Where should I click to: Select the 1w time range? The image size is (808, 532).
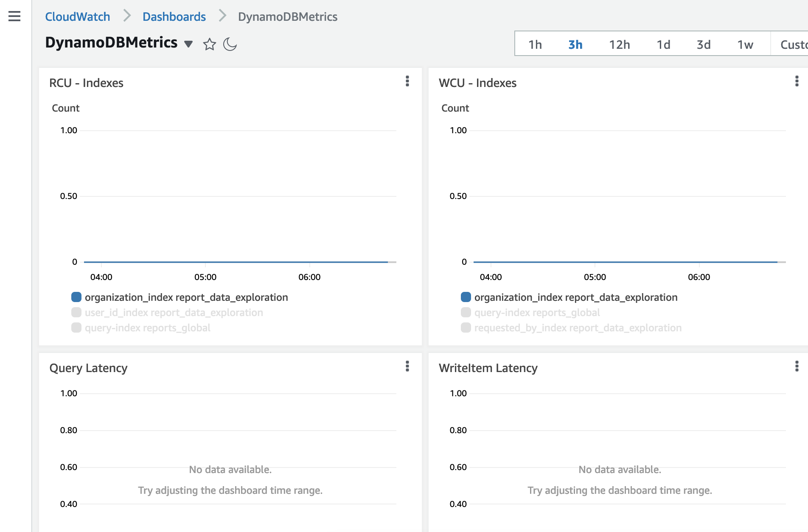tap(745, 44)
